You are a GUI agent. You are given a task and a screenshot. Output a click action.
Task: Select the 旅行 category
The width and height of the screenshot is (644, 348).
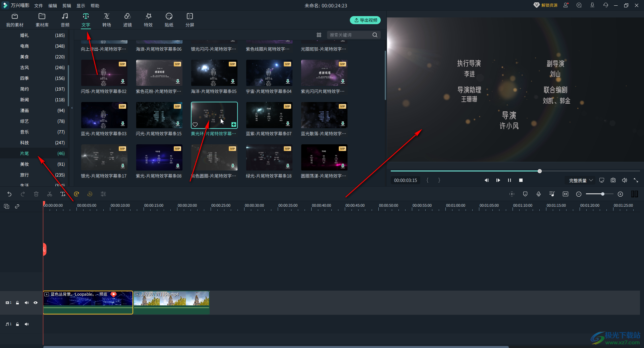pos(34,175)
